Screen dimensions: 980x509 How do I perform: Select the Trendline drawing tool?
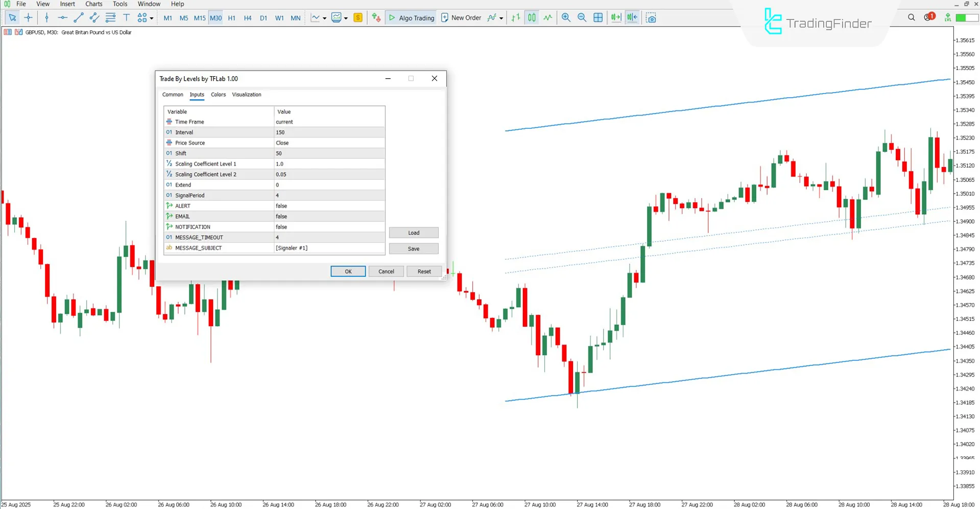click(x=78, y=17)
